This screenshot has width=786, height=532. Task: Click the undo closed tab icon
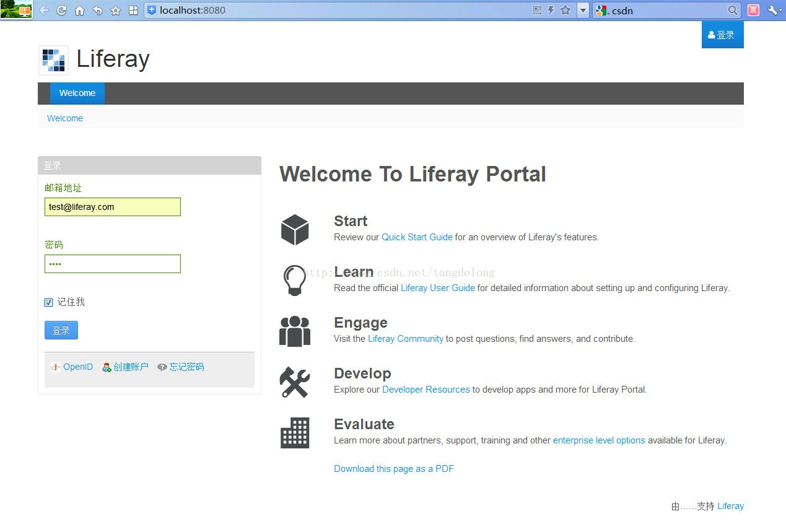pos(97,11)
